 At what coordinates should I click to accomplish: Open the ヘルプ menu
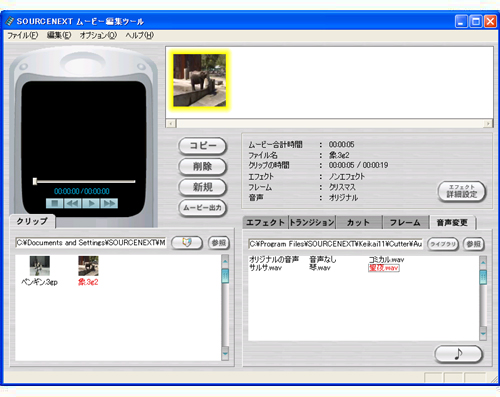pos(139,35)
